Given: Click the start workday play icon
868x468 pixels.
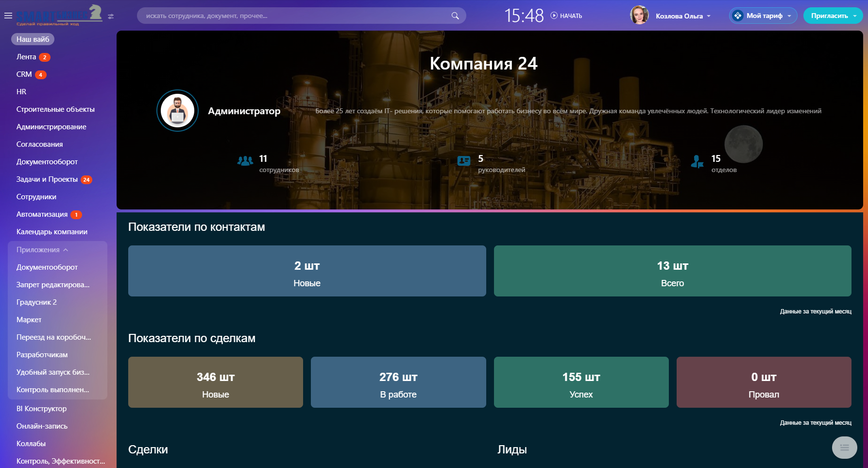Looking at the screenshot, I should [554, 16].
